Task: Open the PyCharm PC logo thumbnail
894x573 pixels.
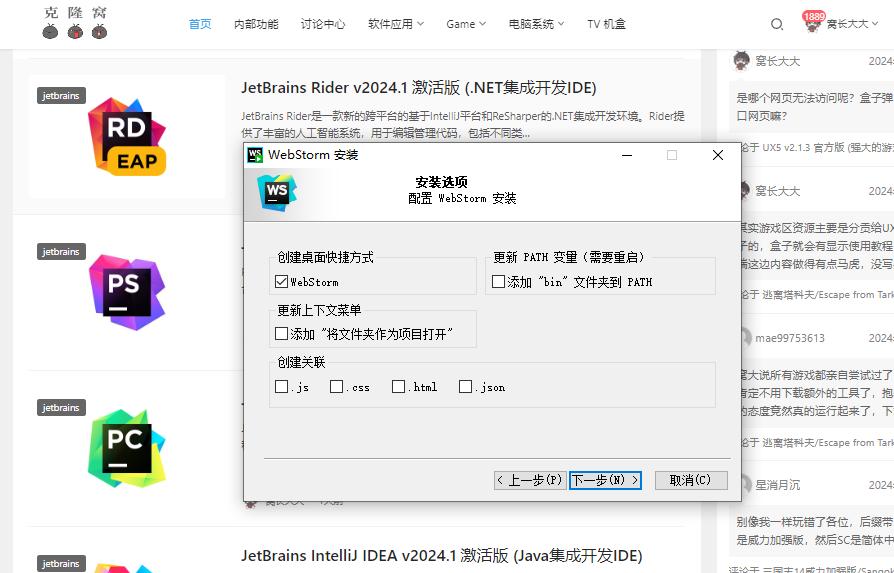Action: [127, 449]
